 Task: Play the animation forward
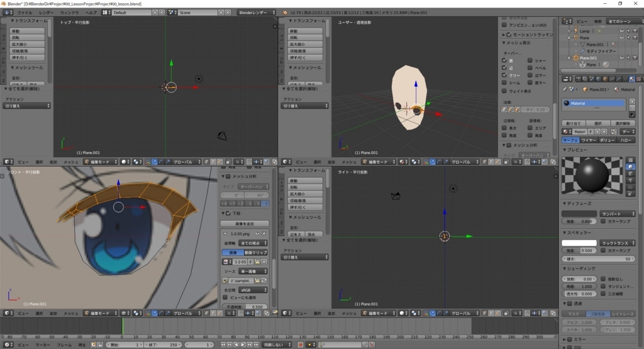point(243,345)
